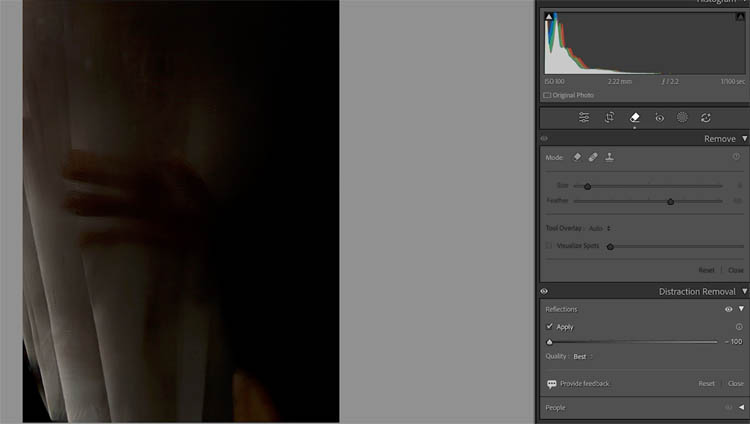
Task: Click the curtain photo in preview
Action: 181,211
